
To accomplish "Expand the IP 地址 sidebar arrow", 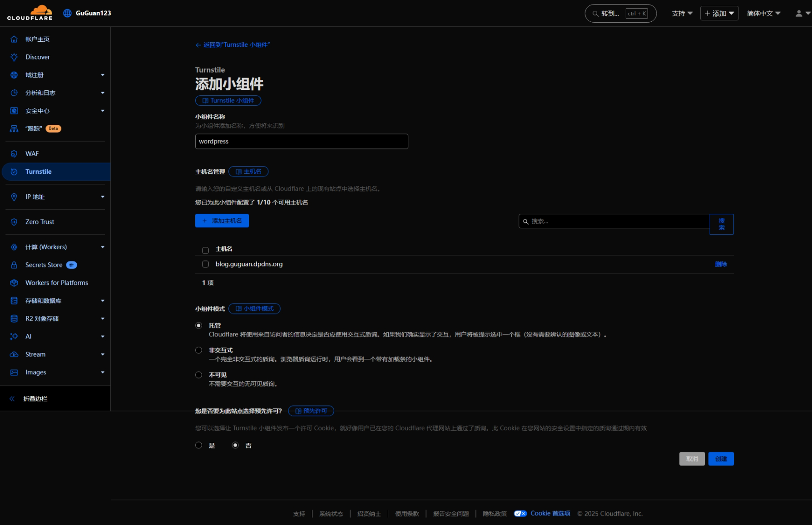I will click(x=103, y=197).
